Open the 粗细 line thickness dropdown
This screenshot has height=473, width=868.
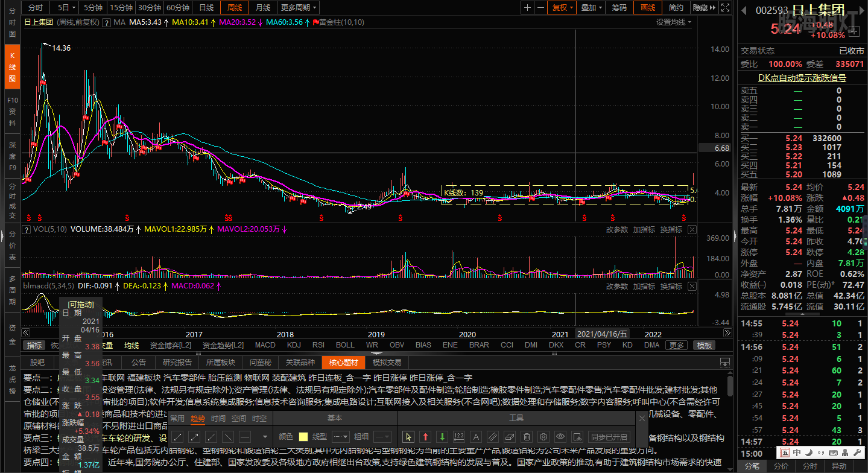(382, 436)
